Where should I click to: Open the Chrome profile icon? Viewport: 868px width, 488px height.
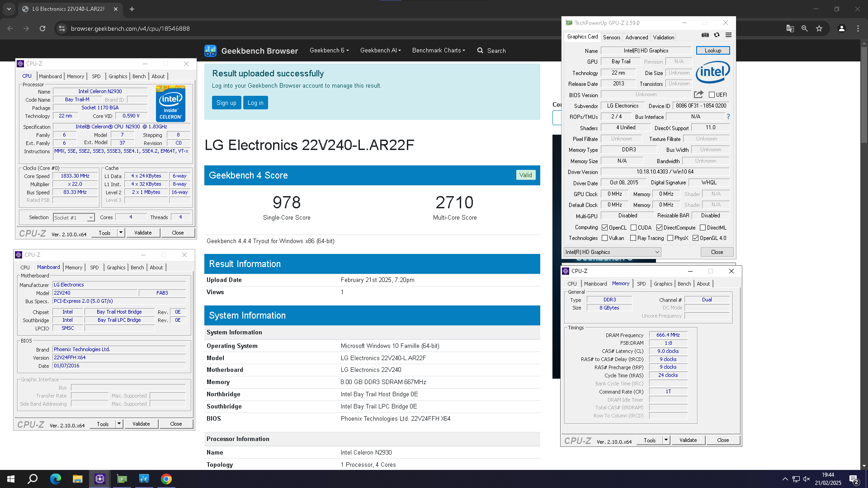coord(841,28)
